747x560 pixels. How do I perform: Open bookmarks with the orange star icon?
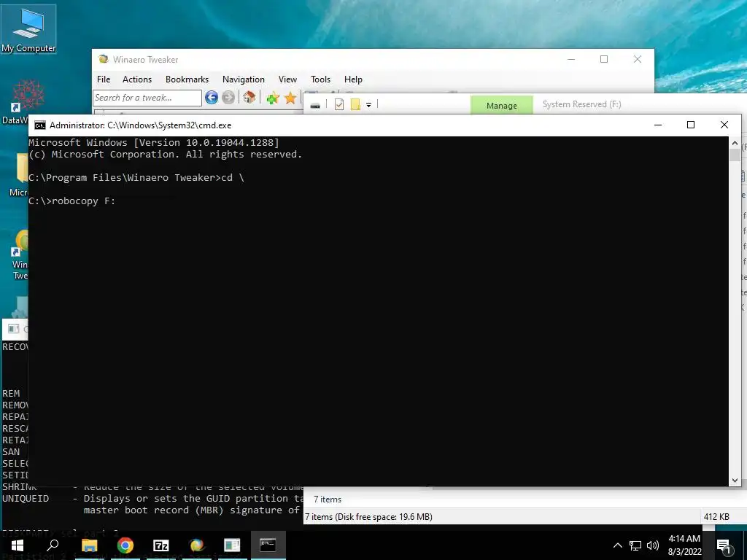290,98
